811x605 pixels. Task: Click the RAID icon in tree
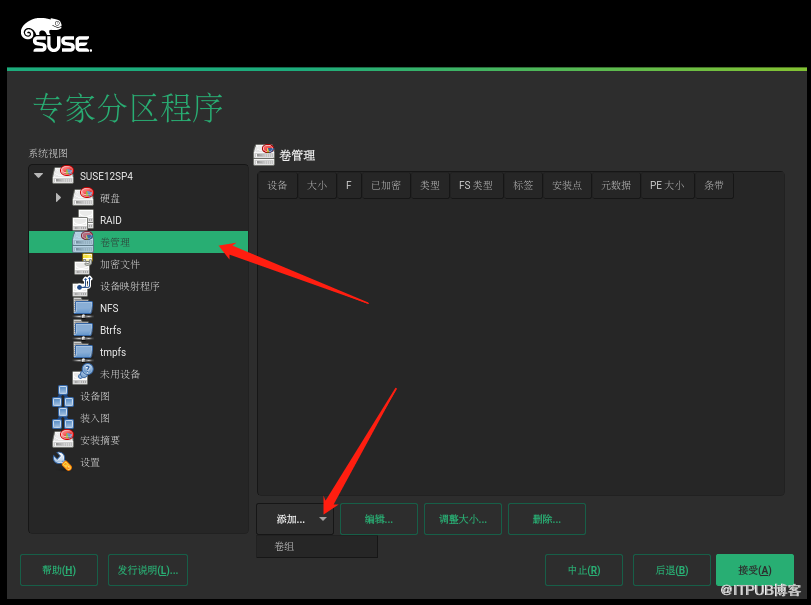[83, 219]
